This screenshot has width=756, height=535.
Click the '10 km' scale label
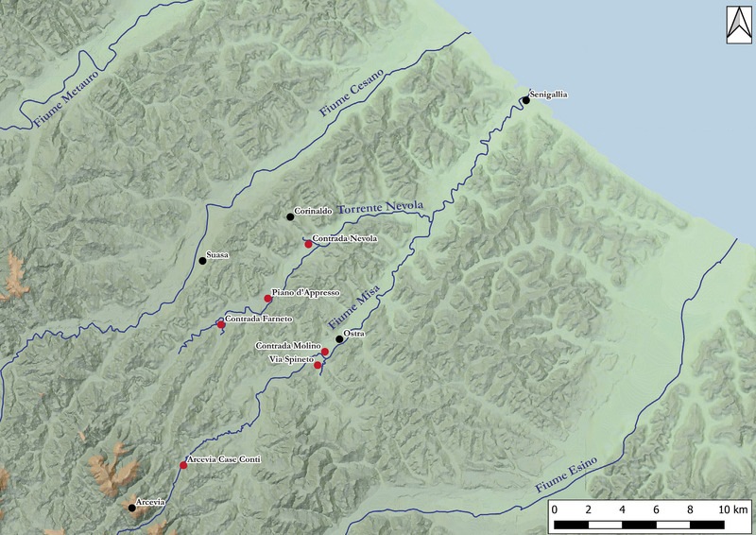click(731, 510)
